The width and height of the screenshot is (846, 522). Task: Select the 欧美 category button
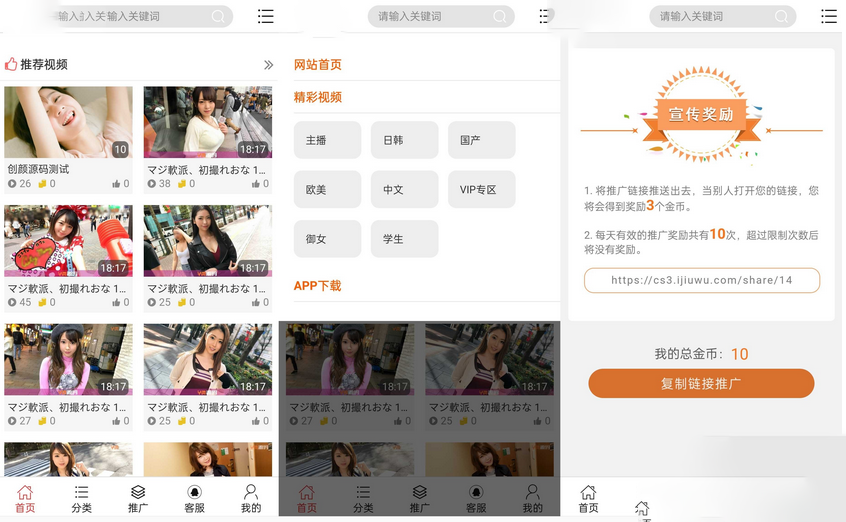328,189
